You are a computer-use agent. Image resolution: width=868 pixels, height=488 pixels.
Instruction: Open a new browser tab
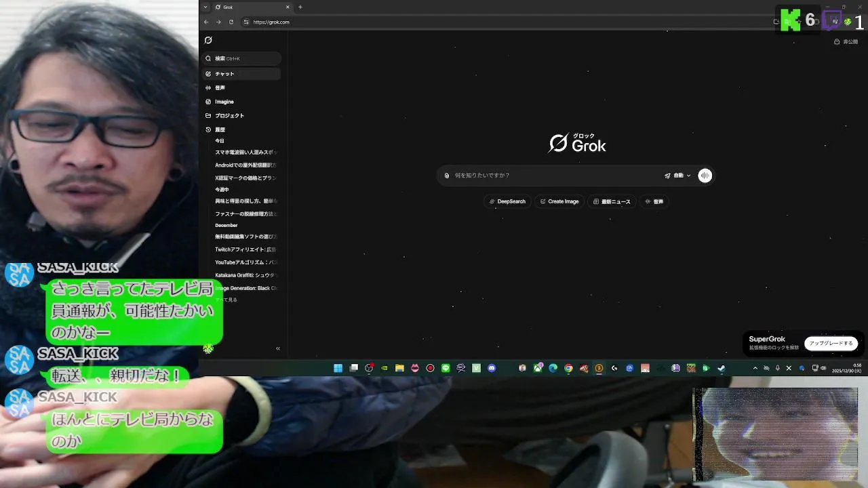300,7
